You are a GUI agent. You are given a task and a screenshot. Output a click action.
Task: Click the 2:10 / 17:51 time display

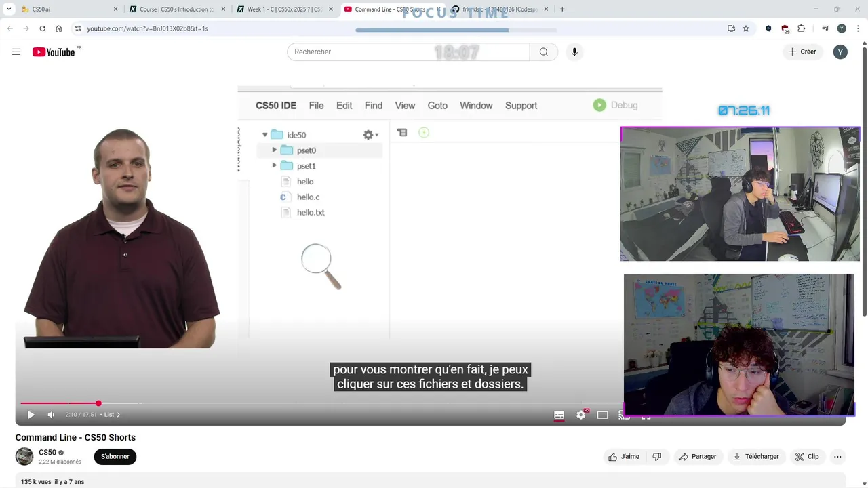click(81, 415)
